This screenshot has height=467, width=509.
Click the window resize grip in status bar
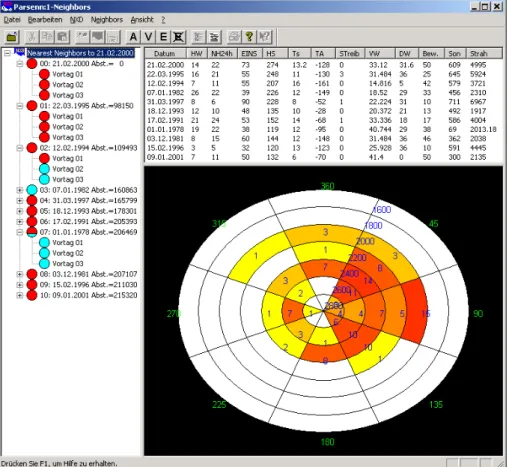[501, 463]
